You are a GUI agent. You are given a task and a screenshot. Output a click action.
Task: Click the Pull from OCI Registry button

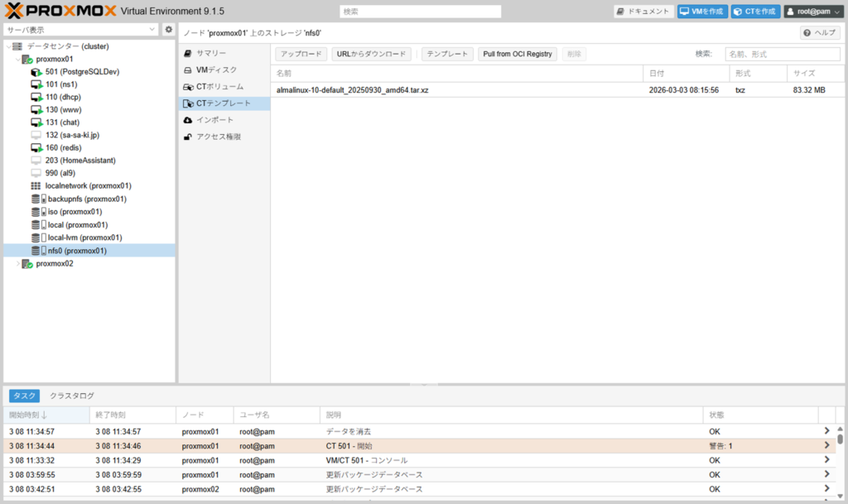[517, 54]
